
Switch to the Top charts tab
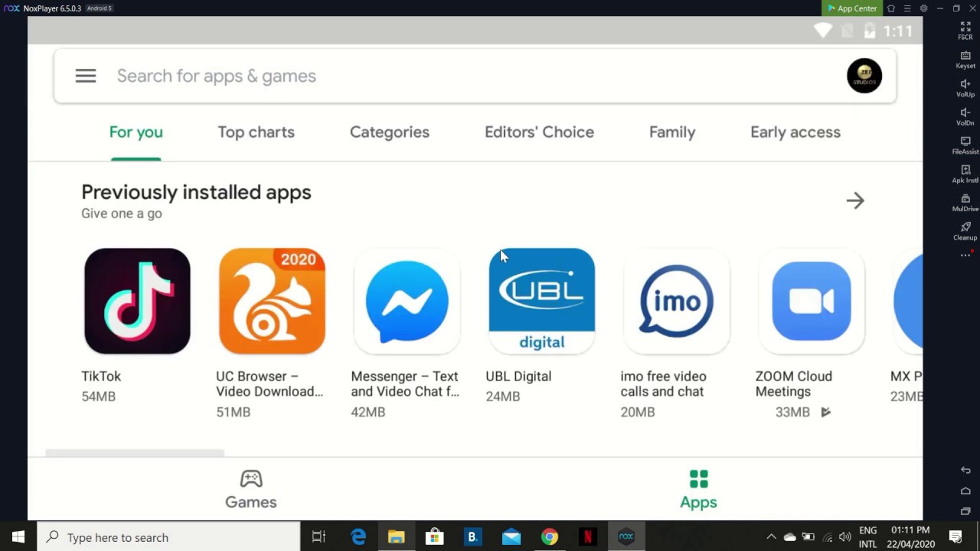(x=256, y=132)
